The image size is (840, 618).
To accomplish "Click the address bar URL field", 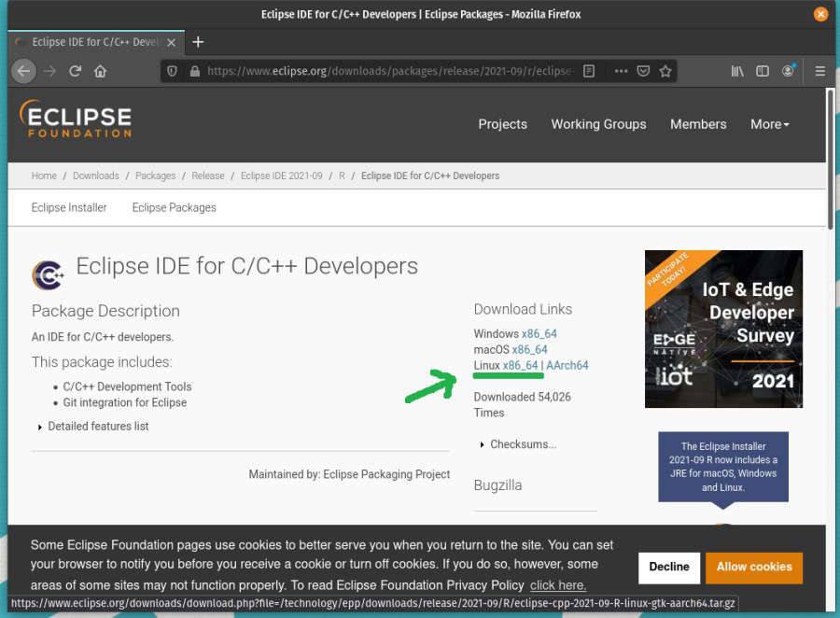I will click(390, 71).
